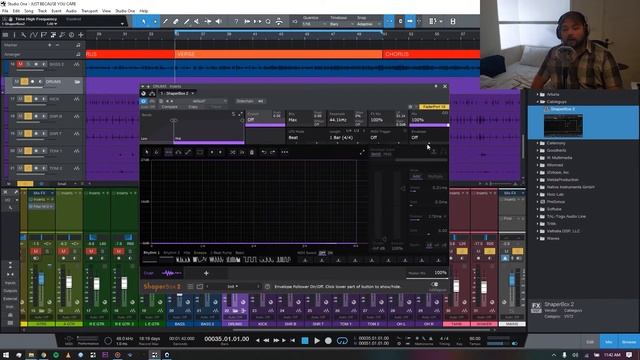
Task: Open the File menu
Action: (5, 11)
